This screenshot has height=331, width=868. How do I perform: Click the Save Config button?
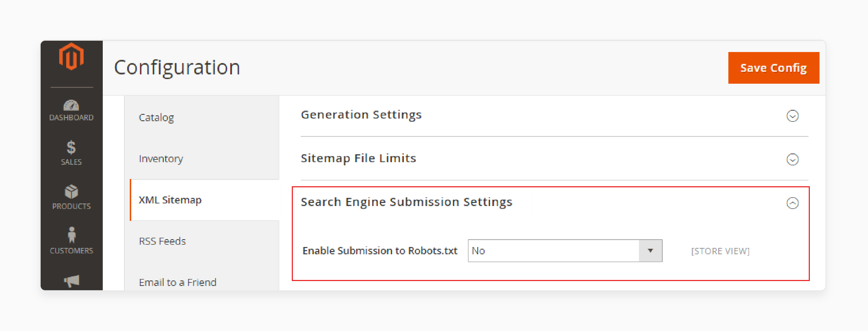[x=773, y=68]
